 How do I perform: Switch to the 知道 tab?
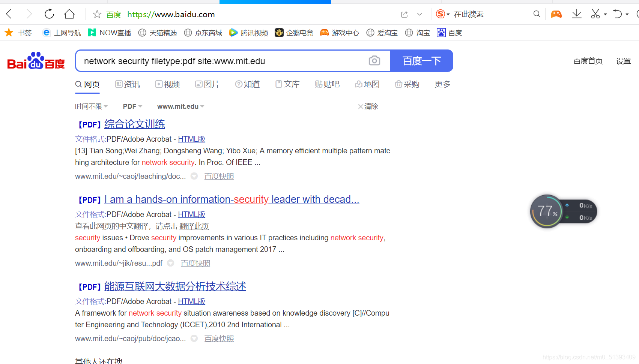pyautogui.click(x=248, y=84)
